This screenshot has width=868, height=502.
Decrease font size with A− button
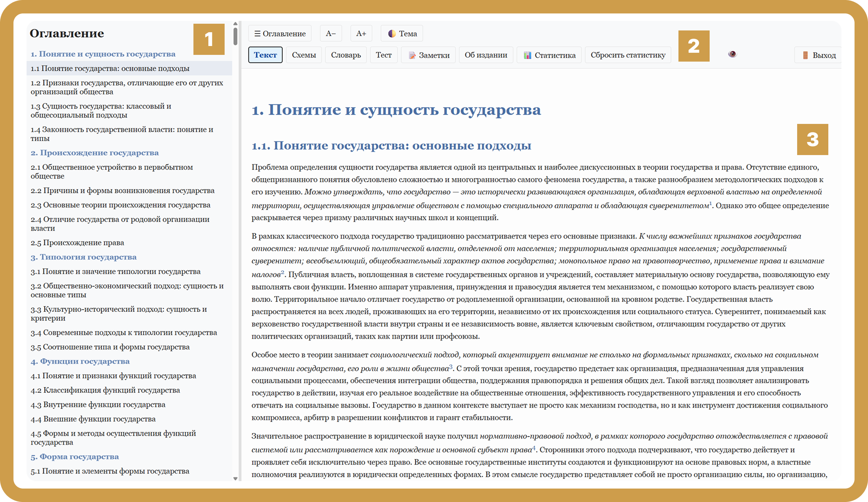(331, 34)
